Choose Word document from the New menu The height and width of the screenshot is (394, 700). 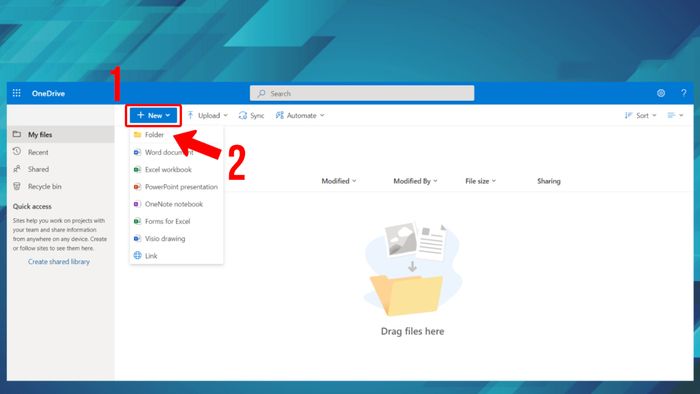(x=176, y=152)
